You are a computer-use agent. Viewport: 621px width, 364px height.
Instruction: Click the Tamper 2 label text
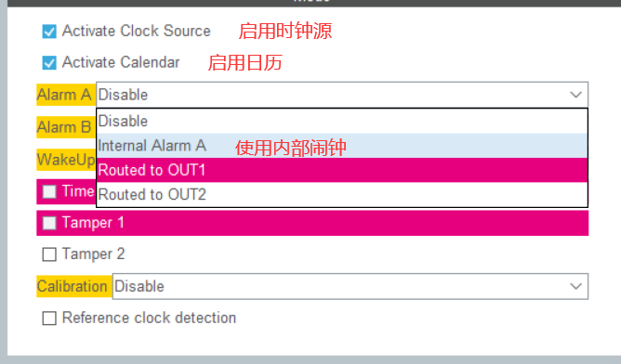tap(94, 254)
